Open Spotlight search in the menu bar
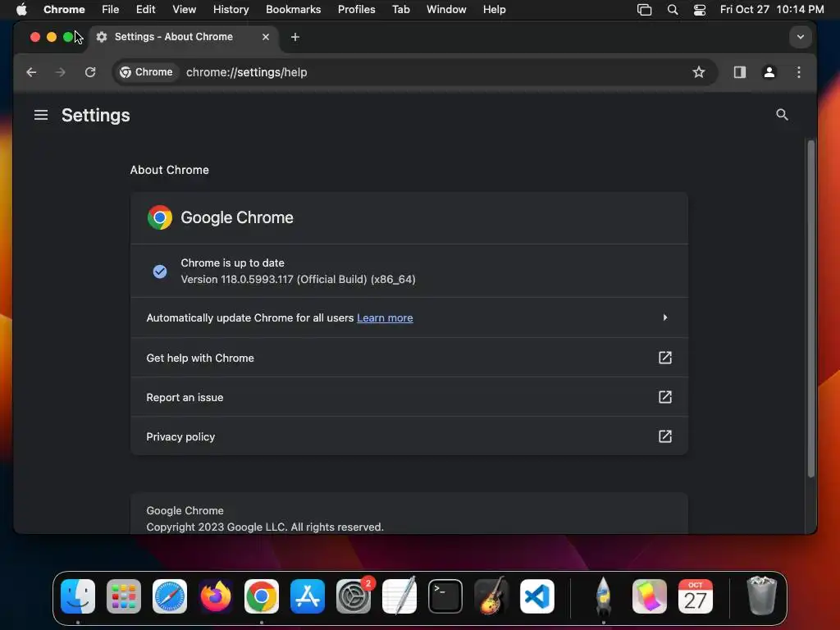Image resolution: width=840 pixels, height=630 pixels. point(673,10)
